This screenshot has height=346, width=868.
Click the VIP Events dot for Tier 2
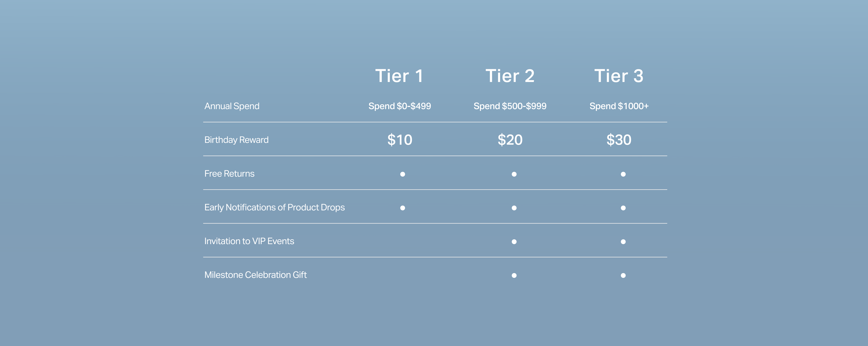514,242
